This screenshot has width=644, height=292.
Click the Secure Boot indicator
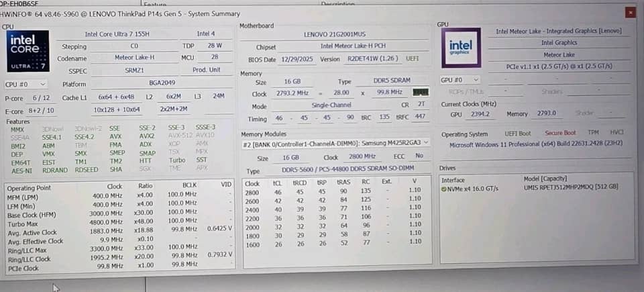(559, 134)
